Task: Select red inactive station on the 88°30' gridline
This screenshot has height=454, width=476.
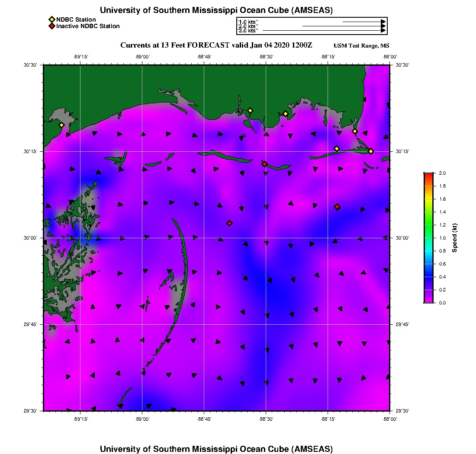Action: 264,164
